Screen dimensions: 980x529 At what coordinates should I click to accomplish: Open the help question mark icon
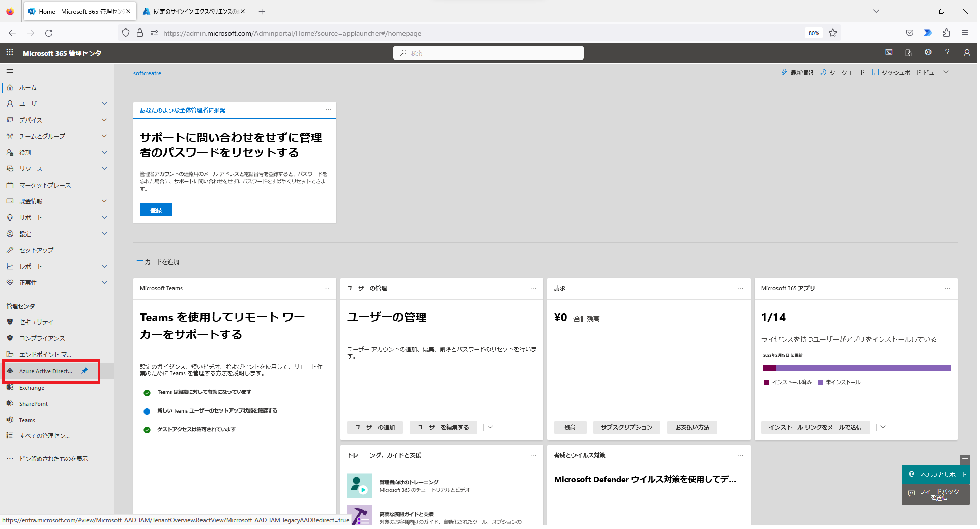(x=947, y=52)
